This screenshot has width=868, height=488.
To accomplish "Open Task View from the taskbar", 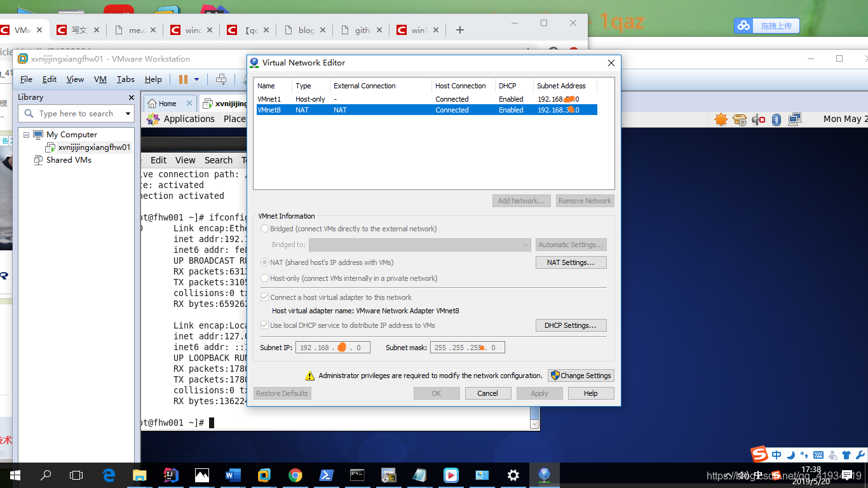I will click(x=76, y=475).
